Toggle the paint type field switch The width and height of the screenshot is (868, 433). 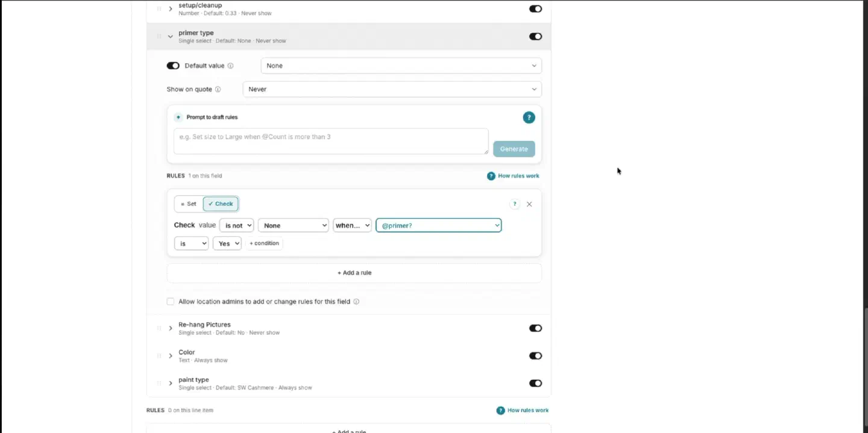(535, 384)
